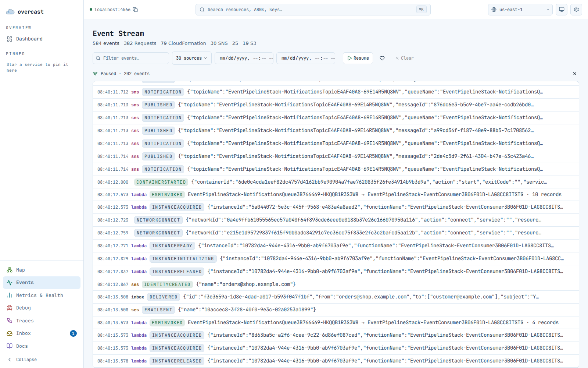Click the Docs book icon

coord(10,346)
